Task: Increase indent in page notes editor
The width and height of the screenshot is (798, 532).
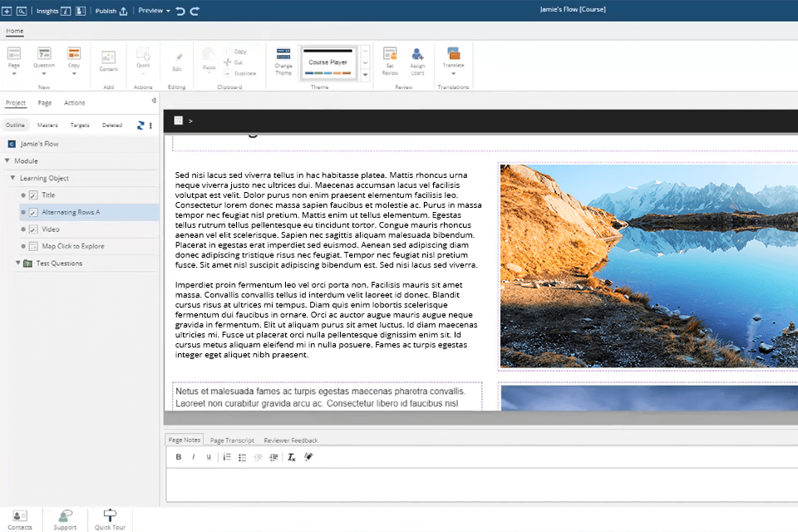Action: [273, 457]
